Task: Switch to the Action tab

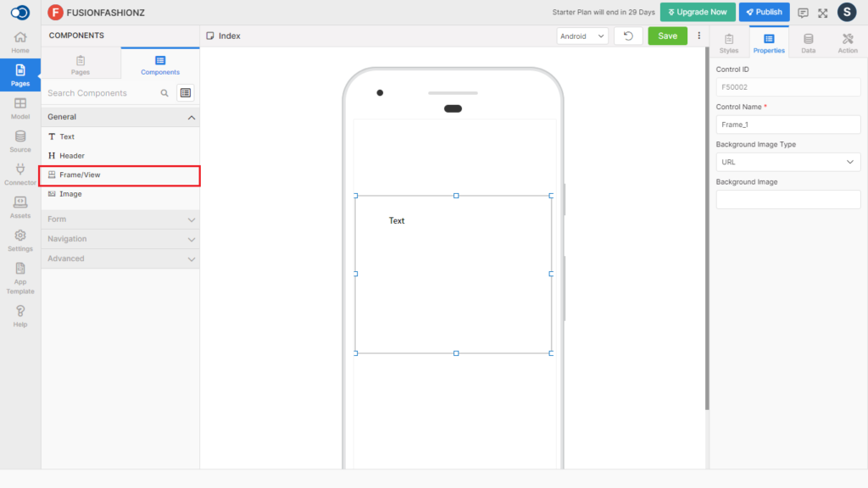Action: click(x=848, y=42)
